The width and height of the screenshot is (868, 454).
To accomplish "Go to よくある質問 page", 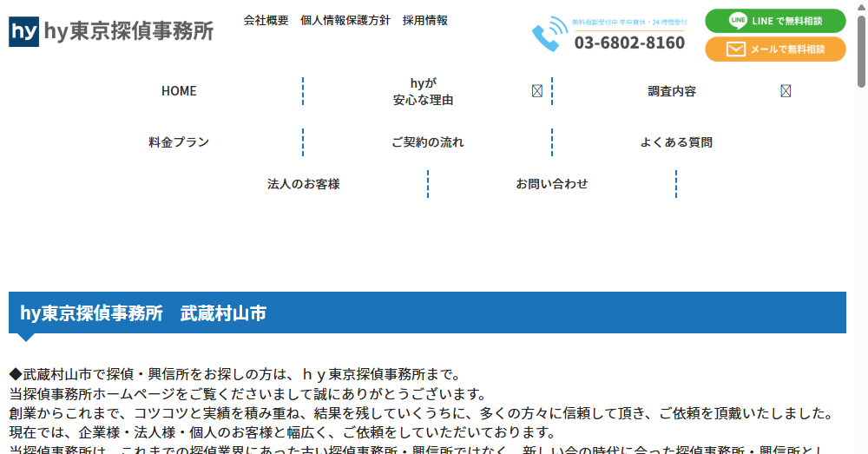I will click(x=676, y=142).
